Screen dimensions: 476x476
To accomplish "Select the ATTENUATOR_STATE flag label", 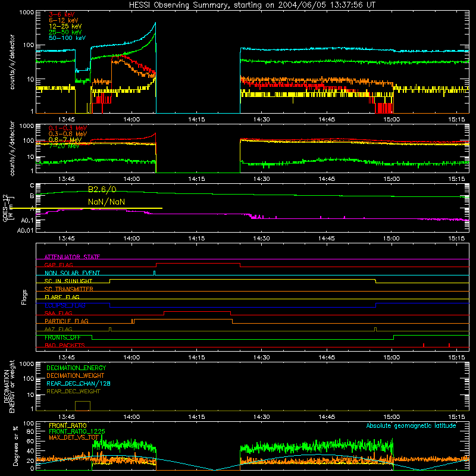I will coord(72,257).
